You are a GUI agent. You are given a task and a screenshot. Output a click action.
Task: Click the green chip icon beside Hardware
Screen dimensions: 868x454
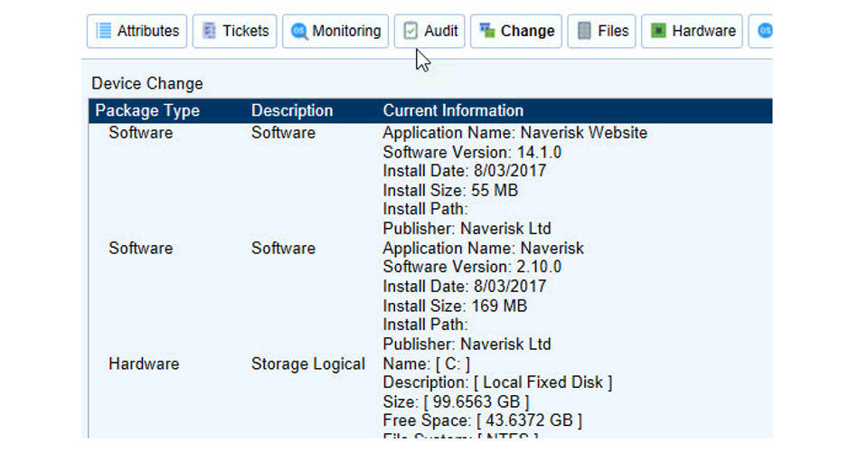[658, 31]
